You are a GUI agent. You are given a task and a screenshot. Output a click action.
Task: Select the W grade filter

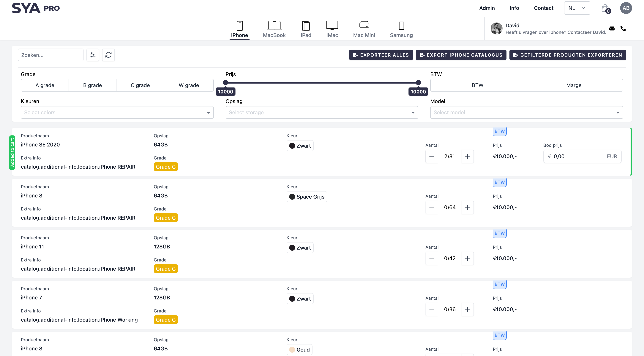189,85
